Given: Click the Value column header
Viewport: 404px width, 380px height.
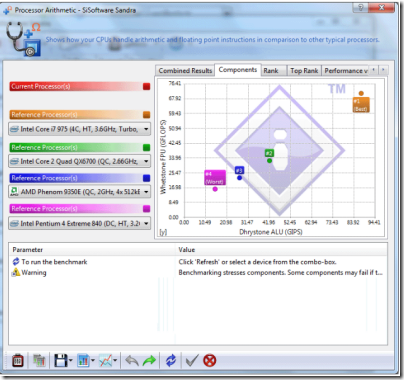Looking at the screenshot, I should [281, 250].
